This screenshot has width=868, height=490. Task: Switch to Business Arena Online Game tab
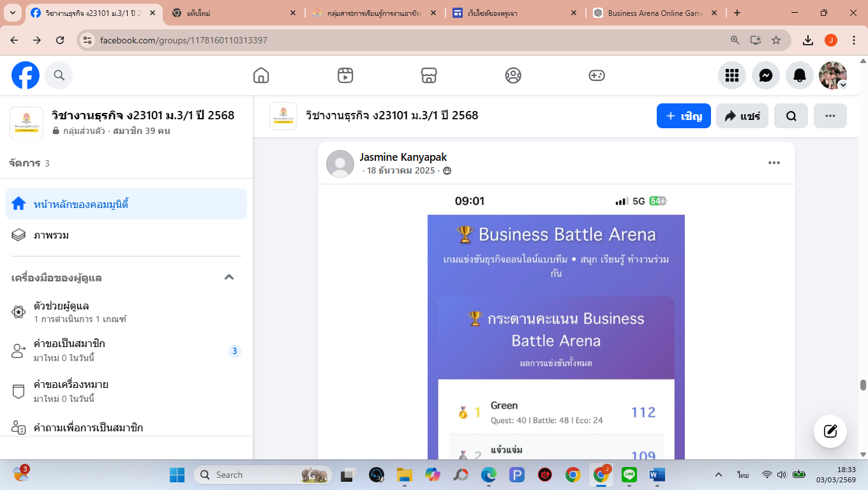(x=654, y=13)
